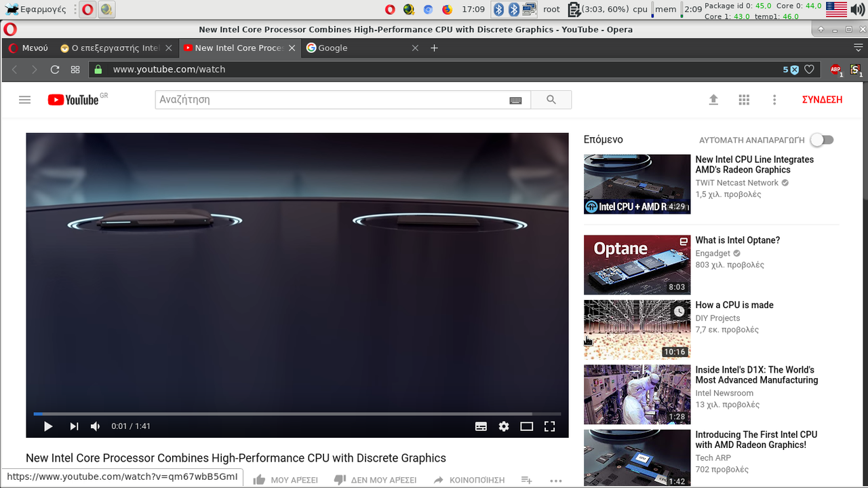Image resolution: width=868 pixels, height=488 pixels.
Task: Go to the YouTube home logo
Action: tap(73, 100)
